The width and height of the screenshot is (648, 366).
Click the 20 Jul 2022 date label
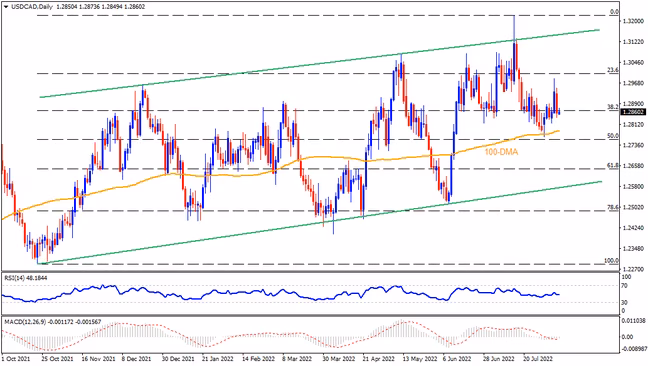coord(538,358)
